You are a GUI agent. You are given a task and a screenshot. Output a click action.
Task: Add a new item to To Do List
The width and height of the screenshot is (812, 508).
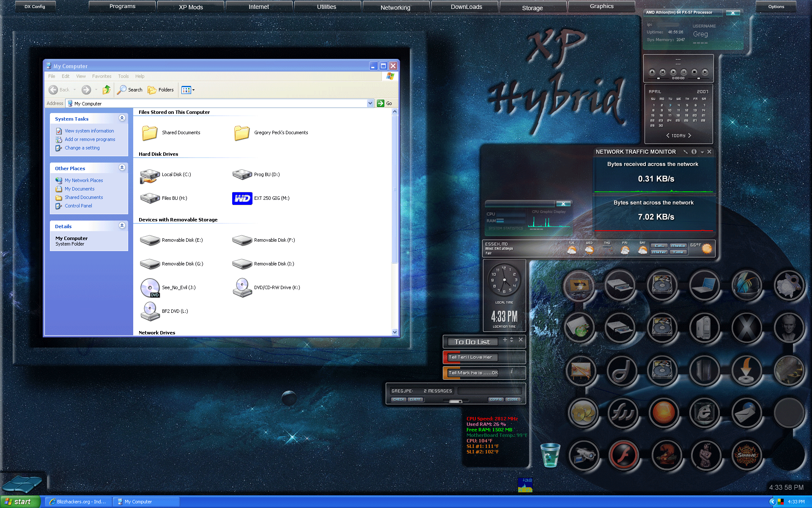pyautogui.click(x=505, y=340)
